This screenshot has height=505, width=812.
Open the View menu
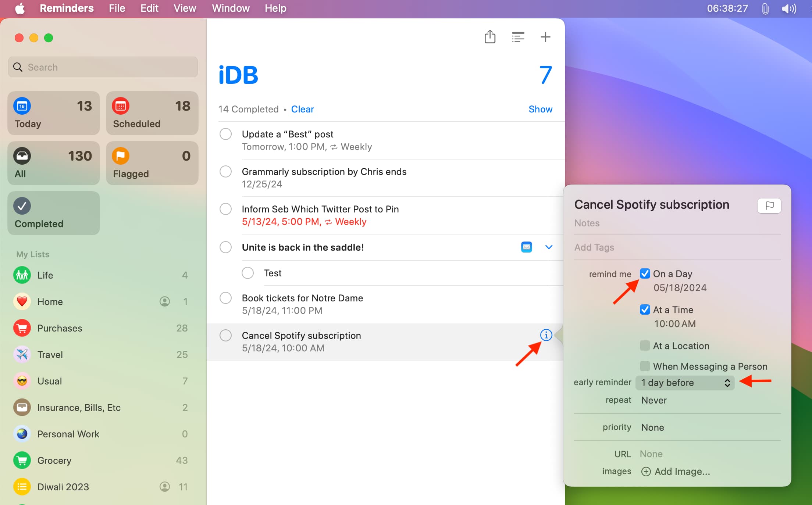pos(184,8)
